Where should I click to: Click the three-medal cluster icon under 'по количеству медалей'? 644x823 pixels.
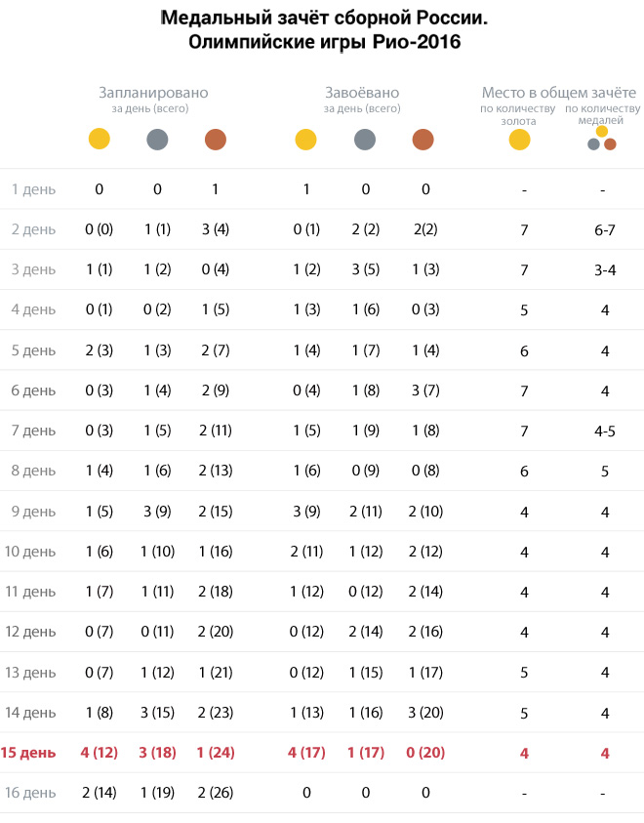[602, 139]
